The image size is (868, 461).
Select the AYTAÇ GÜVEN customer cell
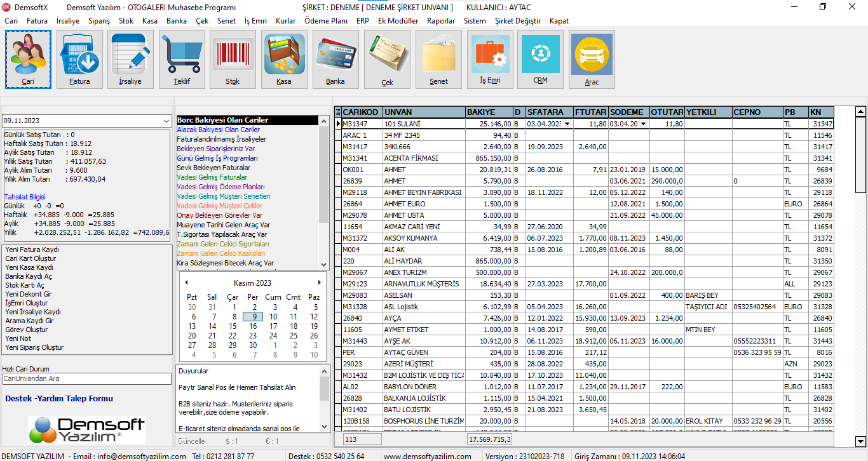click(x=424, y=352)
